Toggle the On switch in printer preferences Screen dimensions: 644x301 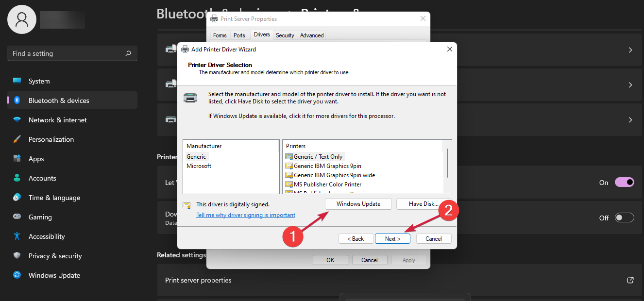pyautogui.click(x=625, y=183)
